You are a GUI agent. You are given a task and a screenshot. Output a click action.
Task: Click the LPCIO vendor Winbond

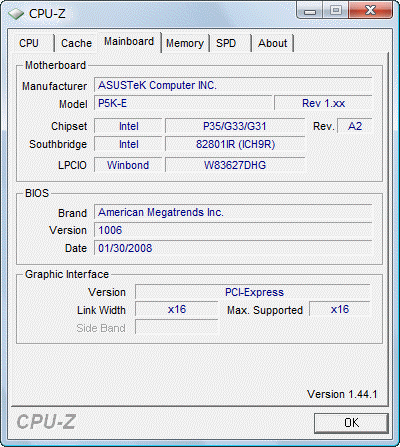pos(128,165)
